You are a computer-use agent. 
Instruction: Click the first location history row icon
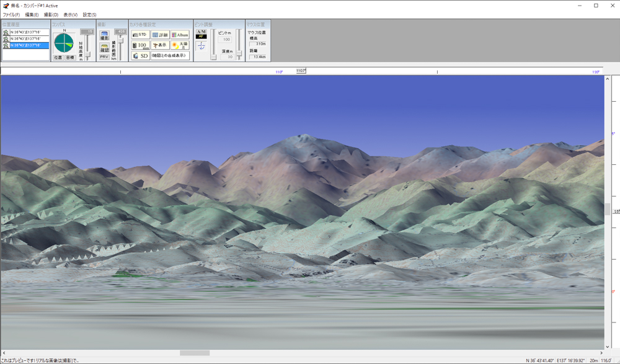tap(6, 32)
